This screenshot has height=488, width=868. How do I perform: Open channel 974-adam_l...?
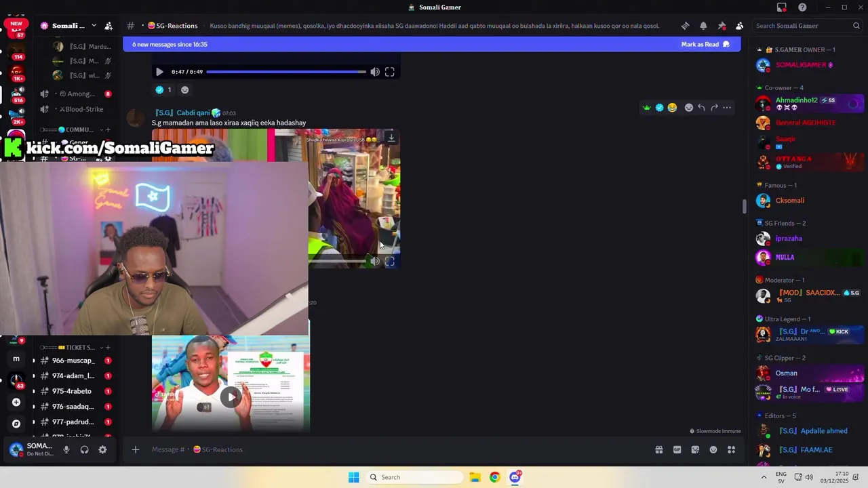(75, 375)
